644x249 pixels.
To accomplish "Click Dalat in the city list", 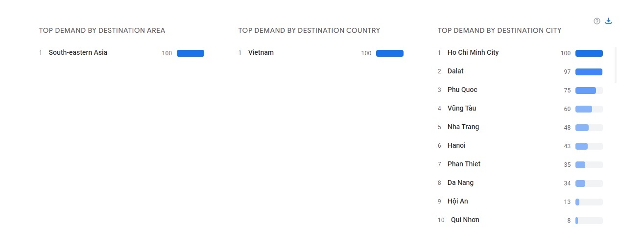I will [455, 71].
